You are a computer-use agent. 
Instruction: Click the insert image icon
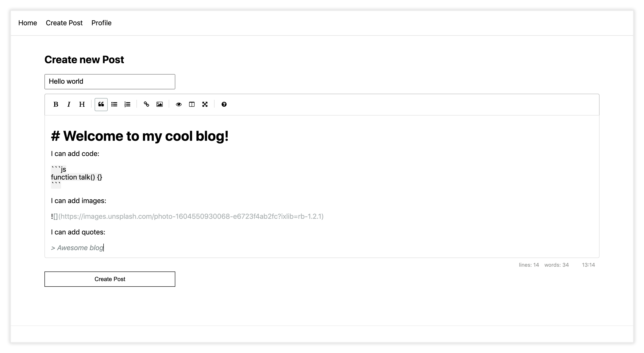coord(160,104)
